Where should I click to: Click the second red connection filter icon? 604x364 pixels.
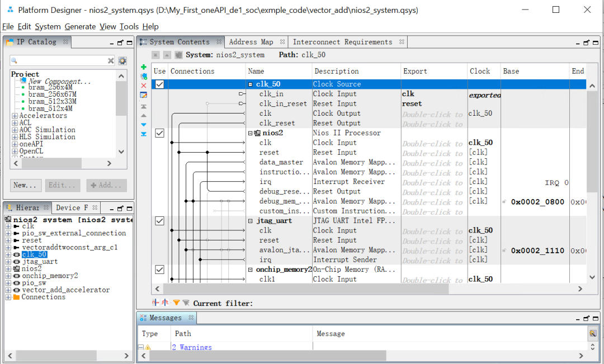[165, 302]
